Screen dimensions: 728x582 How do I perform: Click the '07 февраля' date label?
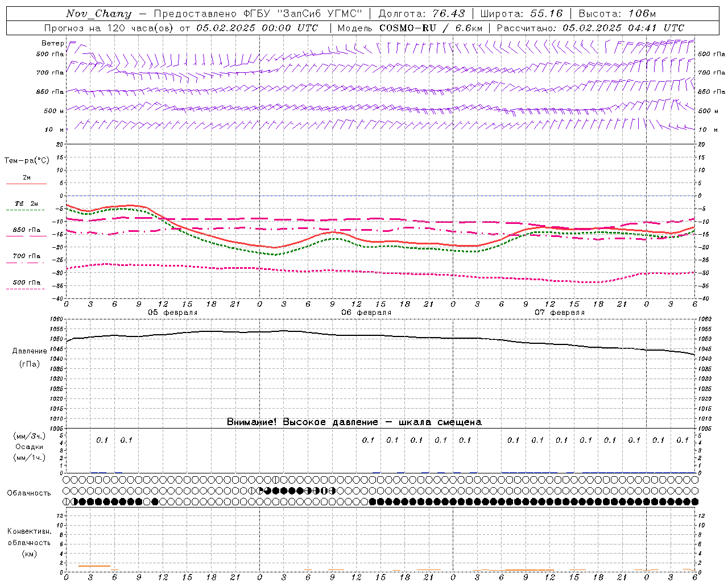tap(560, 313)
